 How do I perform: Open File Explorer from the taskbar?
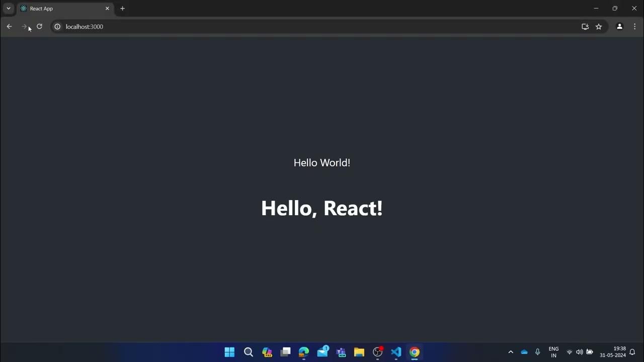pyautogui.click(x=359, y=352)
